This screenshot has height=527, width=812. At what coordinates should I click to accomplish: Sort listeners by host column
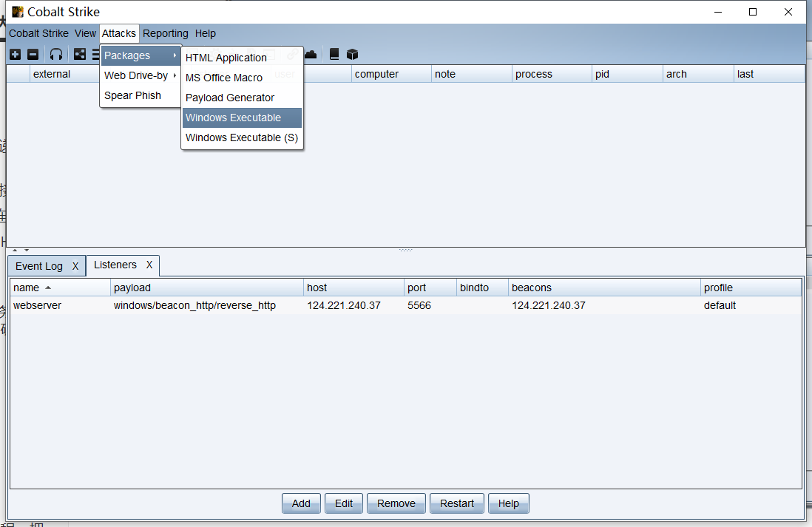coord(353,288)
